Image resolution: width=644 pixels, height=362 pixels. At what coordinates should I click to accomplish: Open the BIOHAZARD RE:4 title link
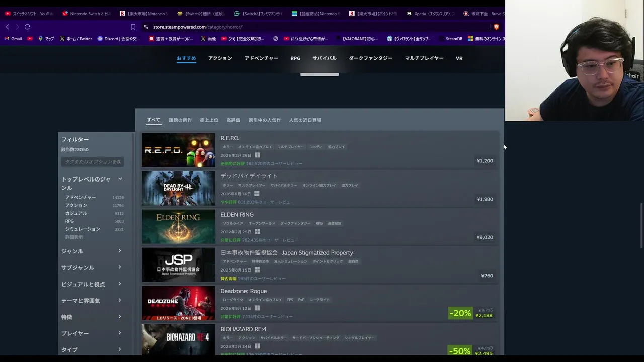point(243,329)
